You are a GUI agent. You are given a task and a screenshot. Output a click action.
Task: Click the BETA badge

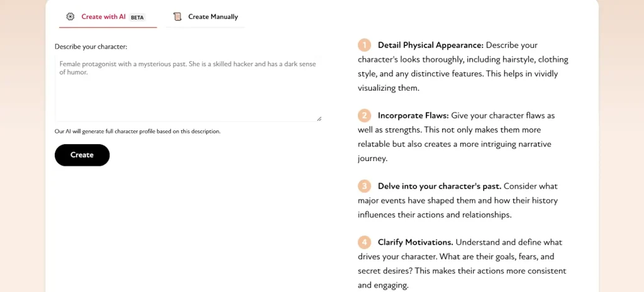137,18
